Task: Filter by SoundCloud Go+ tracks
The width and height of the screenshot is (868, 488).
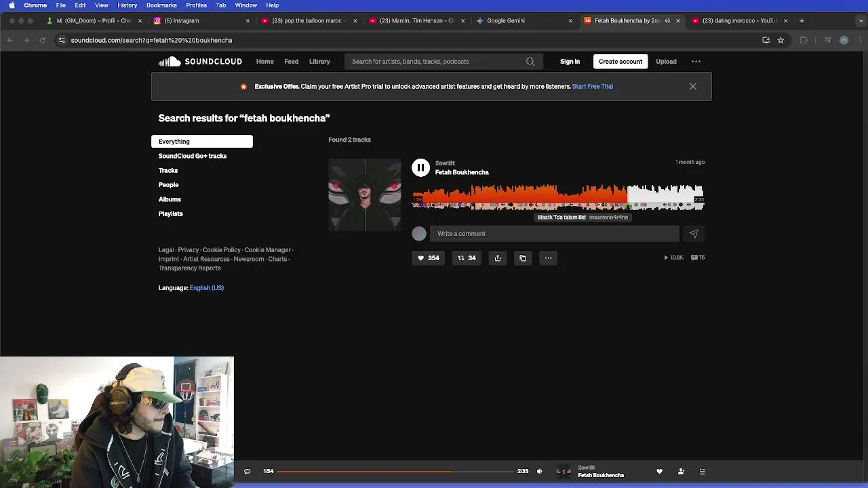Action: pyautogui.click(x=193, y=156)
